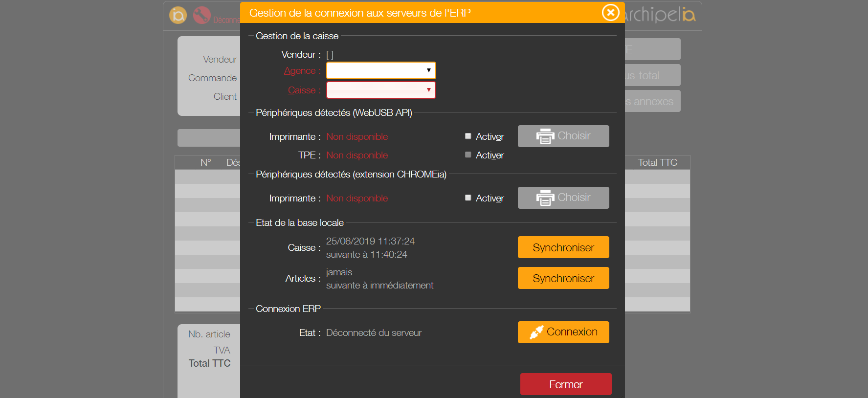The image size is (868, 398).
Task: Synchronize the Caisse local database
Action: pyautogui.click(x=563, y=247)
